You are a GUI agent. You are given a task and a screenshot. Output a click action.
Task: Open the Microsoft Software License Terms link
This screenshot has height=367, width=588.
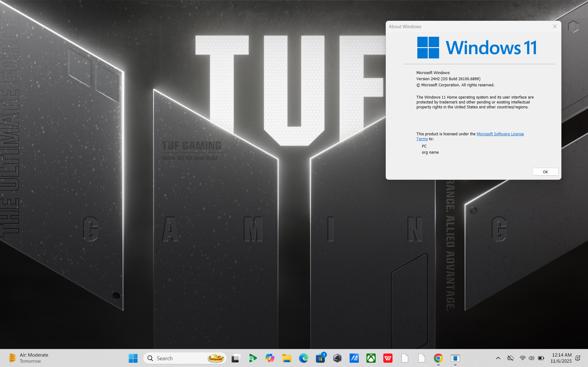point(500,134)
